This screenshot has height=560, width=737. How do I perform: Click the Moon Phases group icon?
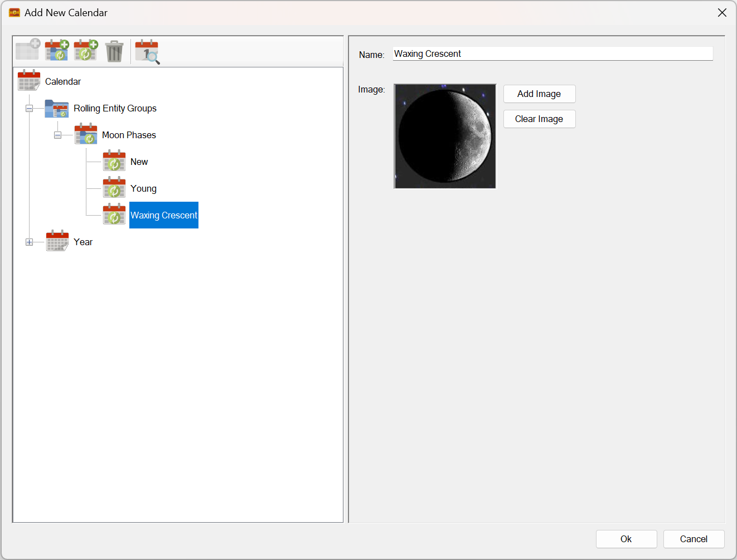(86, 134)
